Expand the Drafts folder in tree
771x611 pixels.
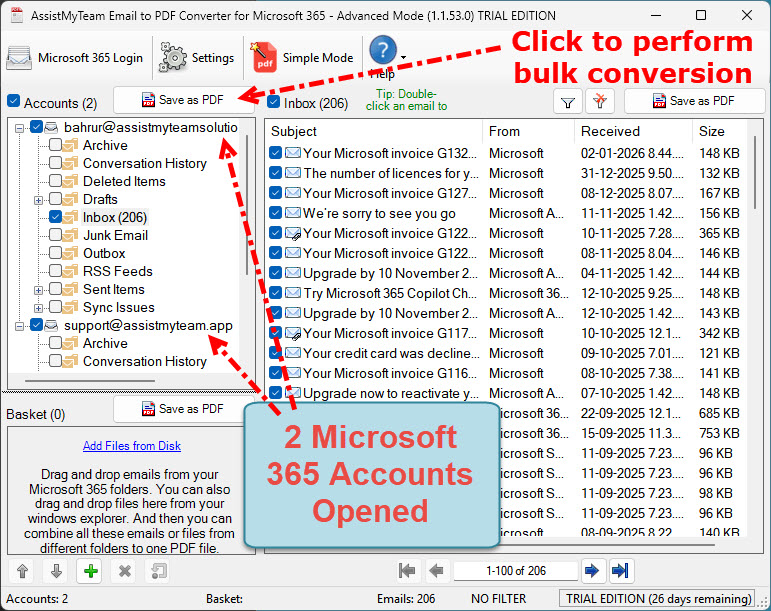pyautogui.click(x=39, y=199)
